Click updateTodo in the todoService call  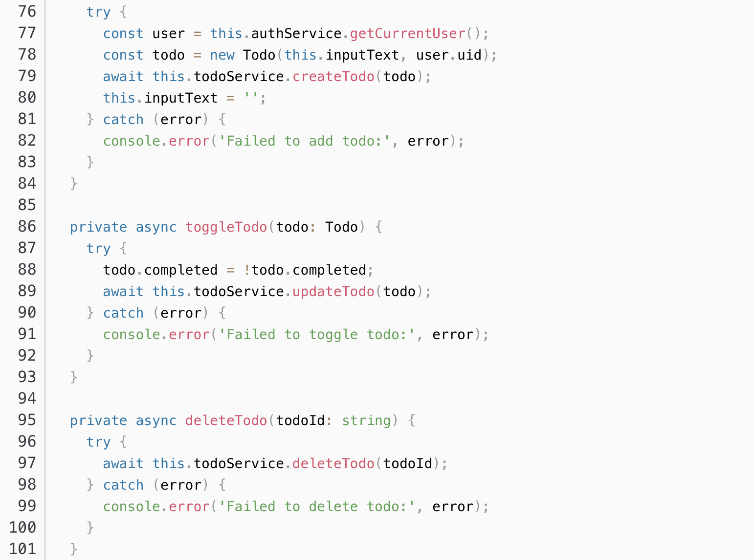click(333, 291)
